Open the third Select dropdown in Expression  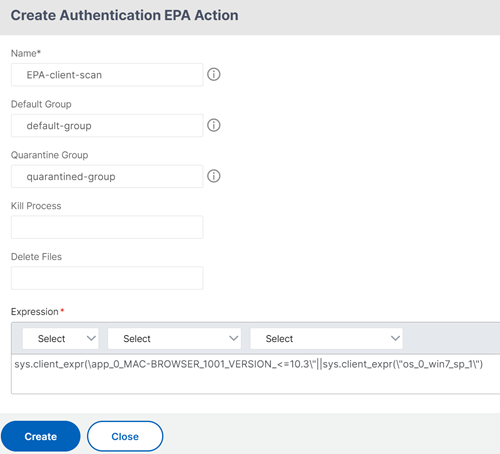327,339
